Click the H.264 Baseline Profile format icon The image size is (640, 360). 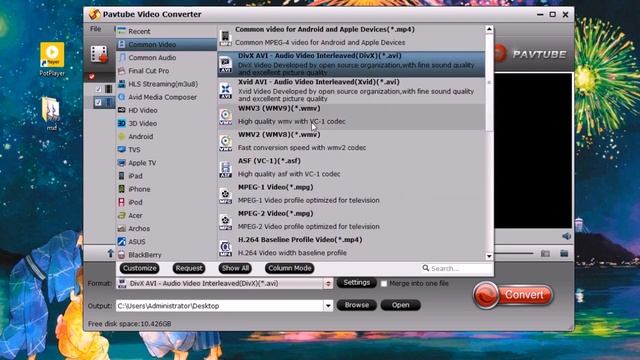(225, 248)
